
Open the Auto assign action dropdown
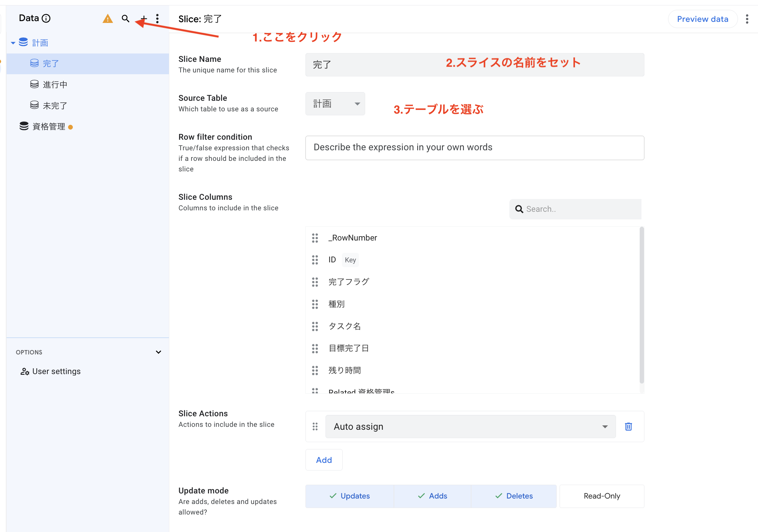(470, 426)
